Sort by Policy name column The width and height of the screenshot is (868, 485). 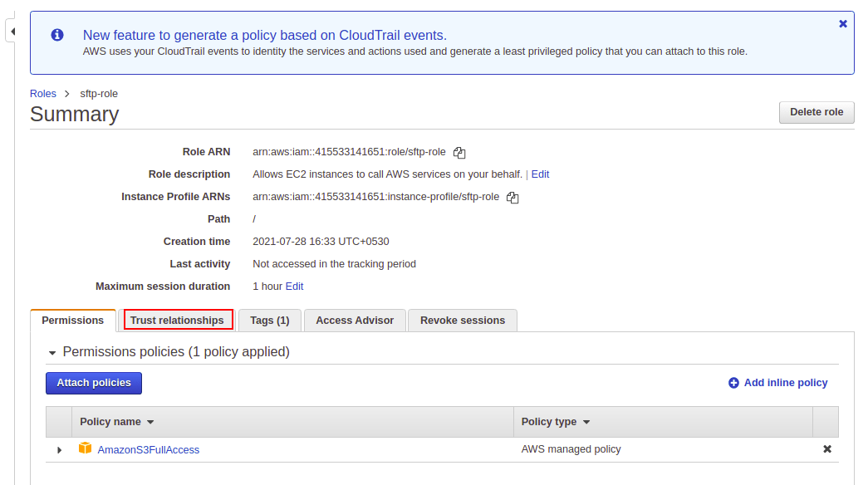tap(117, 422)
